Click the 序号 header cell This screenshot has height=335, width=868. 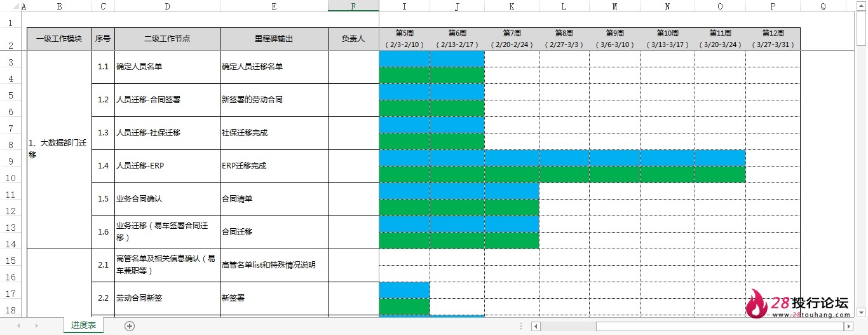coord(103,39)
